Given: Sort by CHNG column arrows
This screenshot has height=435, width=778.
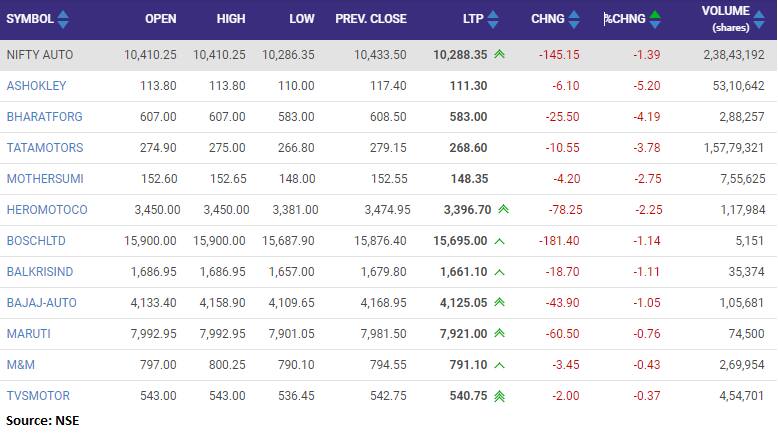Looking at the screenshot, I should [574, 19].
